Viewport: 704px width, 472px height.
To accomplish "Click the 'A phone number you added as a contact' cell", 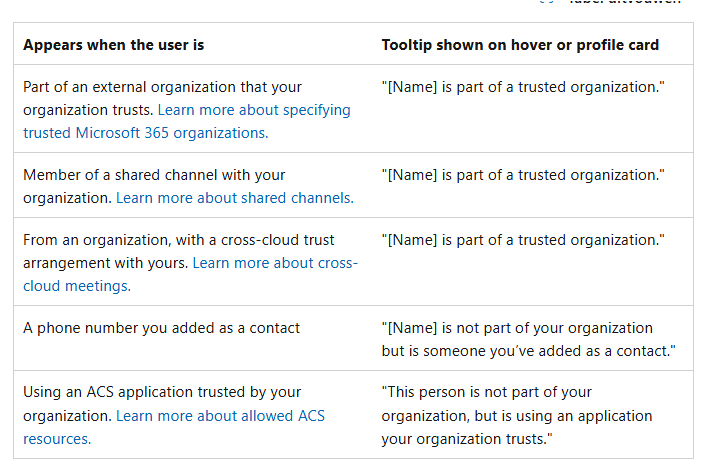I will (161, 328).
